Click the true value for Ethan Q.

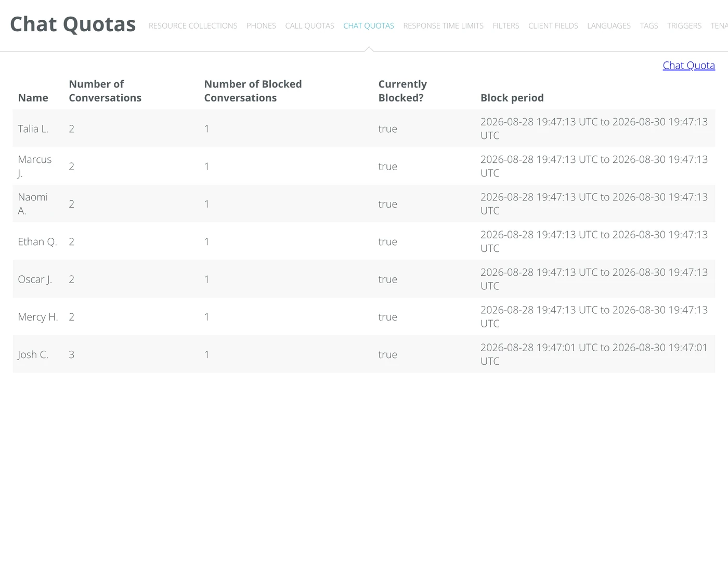pos(387,241)
